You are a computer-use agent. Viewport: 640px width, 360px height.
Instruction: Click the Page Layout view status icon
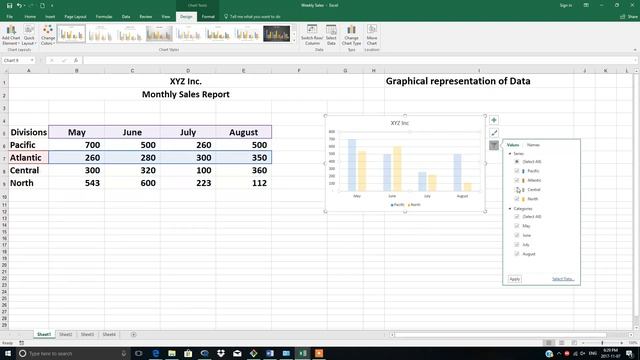562,343
